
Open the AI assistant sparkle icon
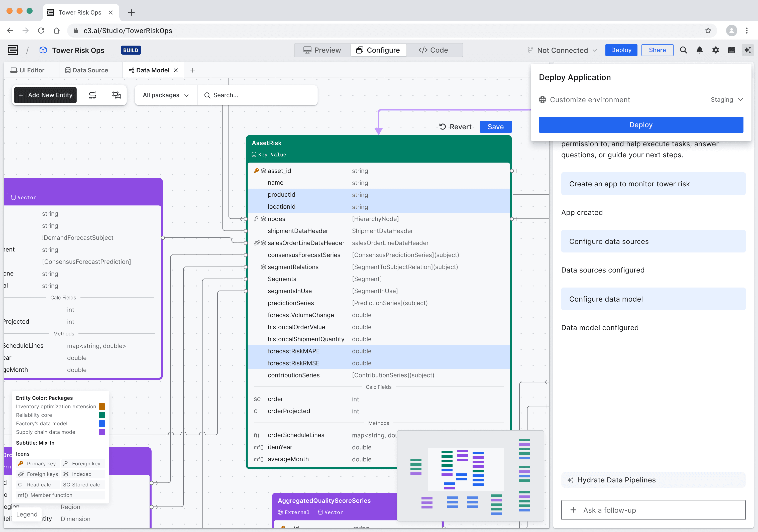[747, 50]
